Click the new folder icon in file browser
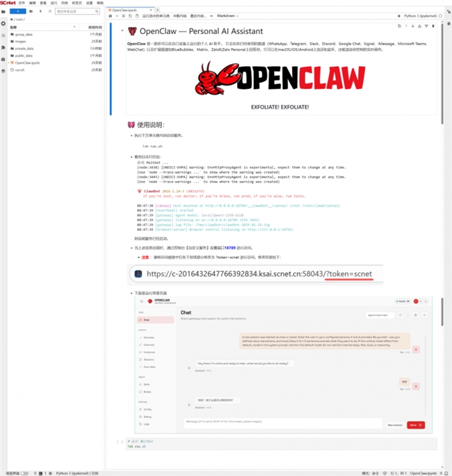Viewport: 452px width, 476px height. point(31,11)
